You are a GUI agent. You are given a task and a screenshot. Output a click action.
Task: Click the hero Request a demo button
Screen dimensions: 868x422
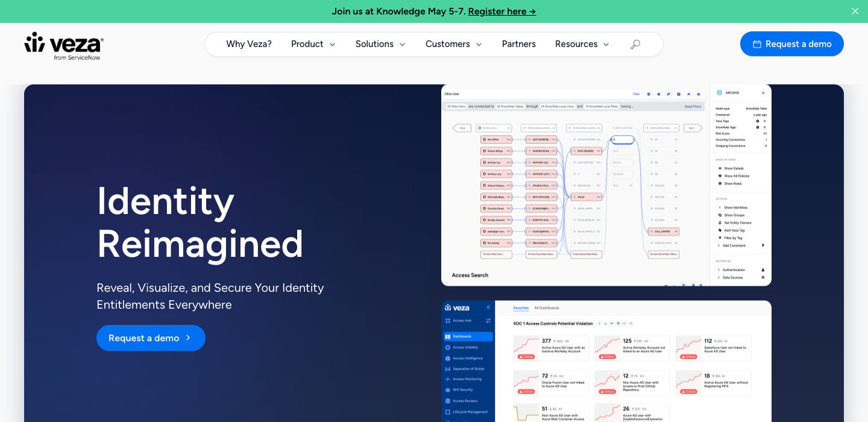click(151, 338)
